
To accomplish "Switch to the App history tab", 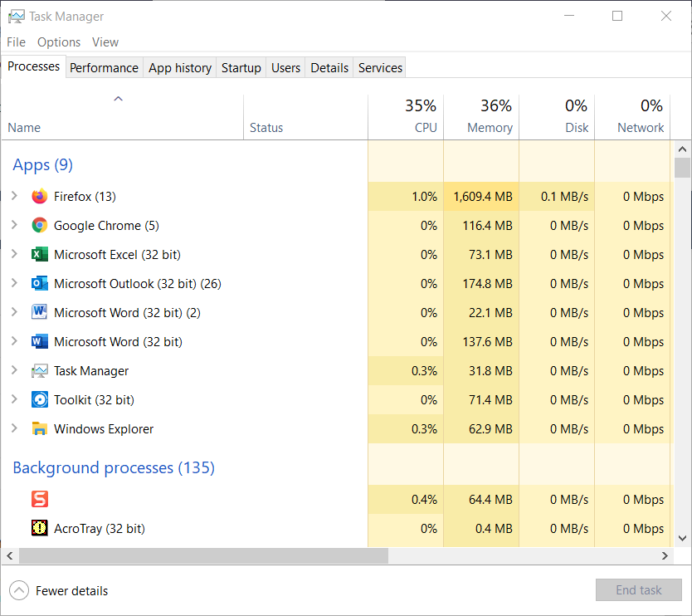I will 179,67.
